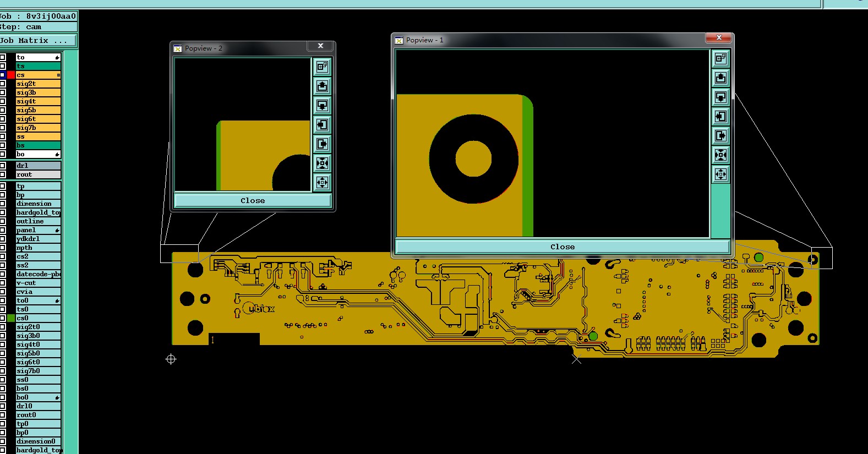868x454 pixels.
Task: Click inward-arrows zoom icon in Popview - 1
Action: pos(720,155)
